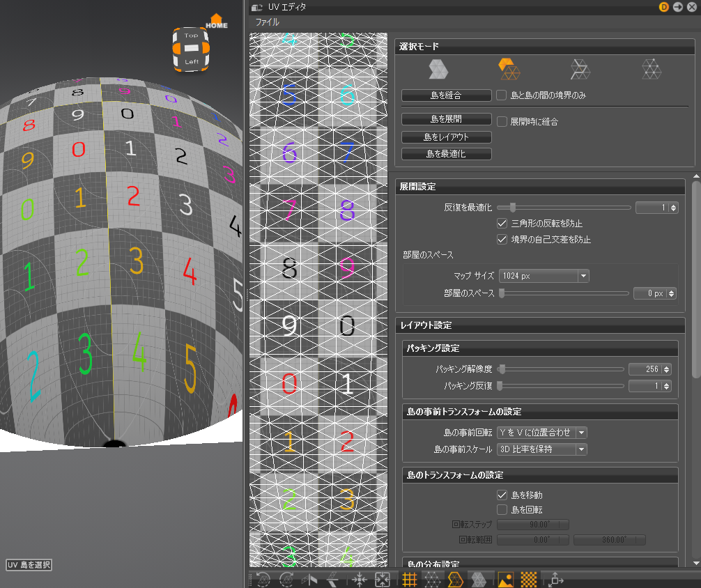Open the ファイル menu

(x=268, y=22)
